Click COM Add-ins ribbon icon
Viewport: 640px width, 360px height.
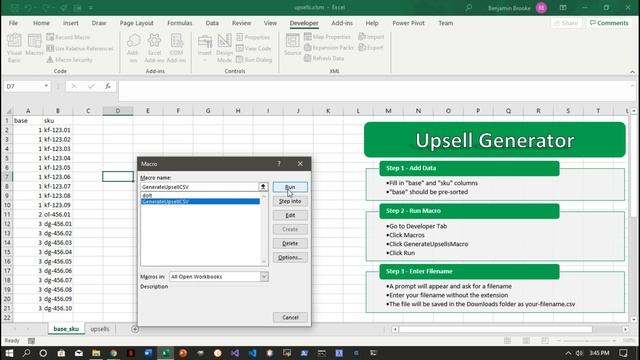click(x=176, y=48)
